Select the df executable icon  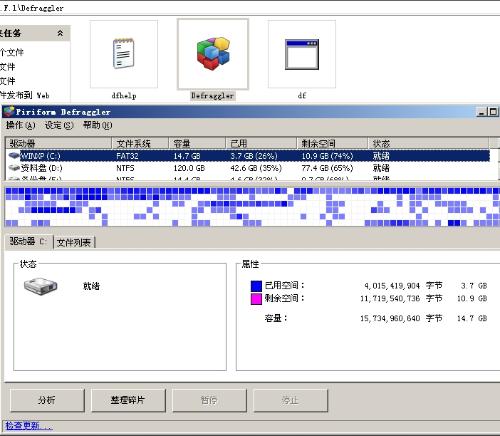coord(302,54)
